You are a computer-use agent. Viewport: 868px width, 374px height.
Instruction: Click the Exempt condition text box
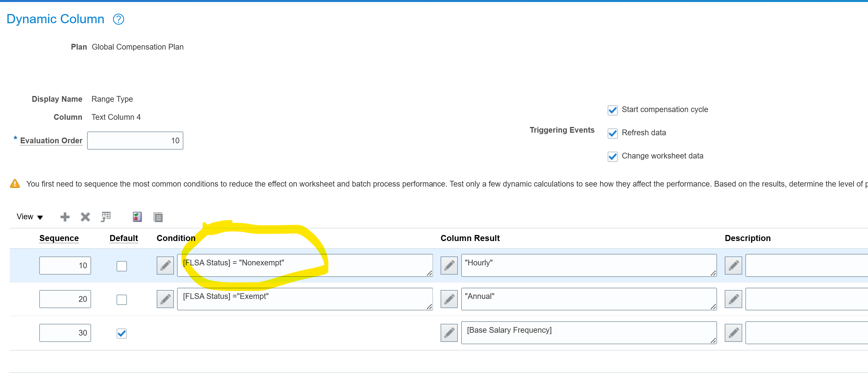305,299
